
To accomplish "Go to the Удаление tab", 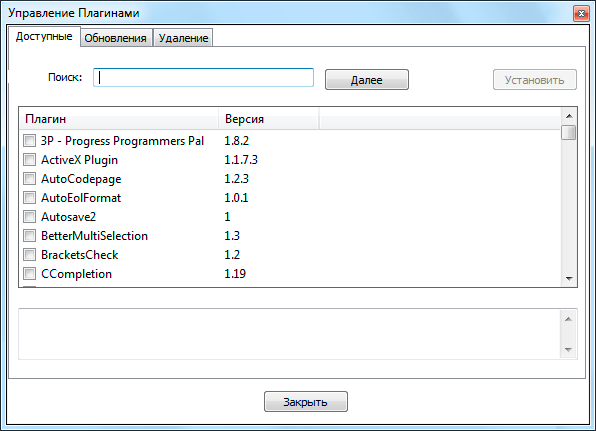I will (183, 38).
